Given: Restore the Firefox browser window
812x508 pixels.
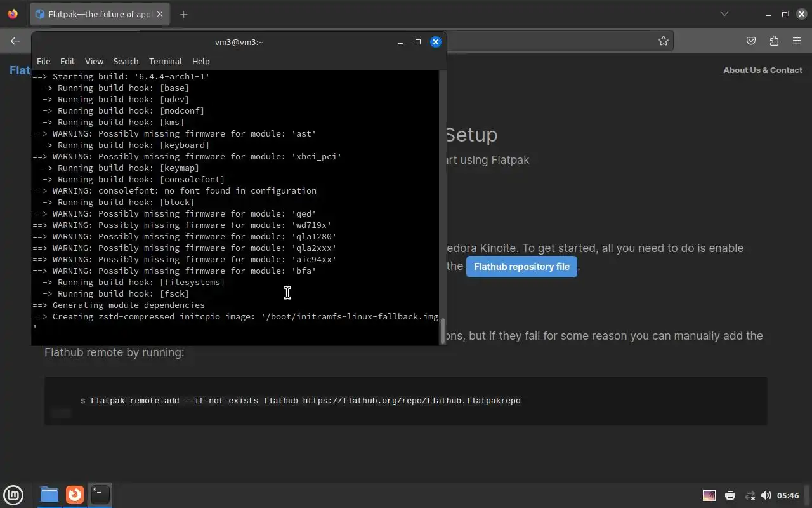Looking at the screenshot, I should pyautogui.click(x=785, y=14).
